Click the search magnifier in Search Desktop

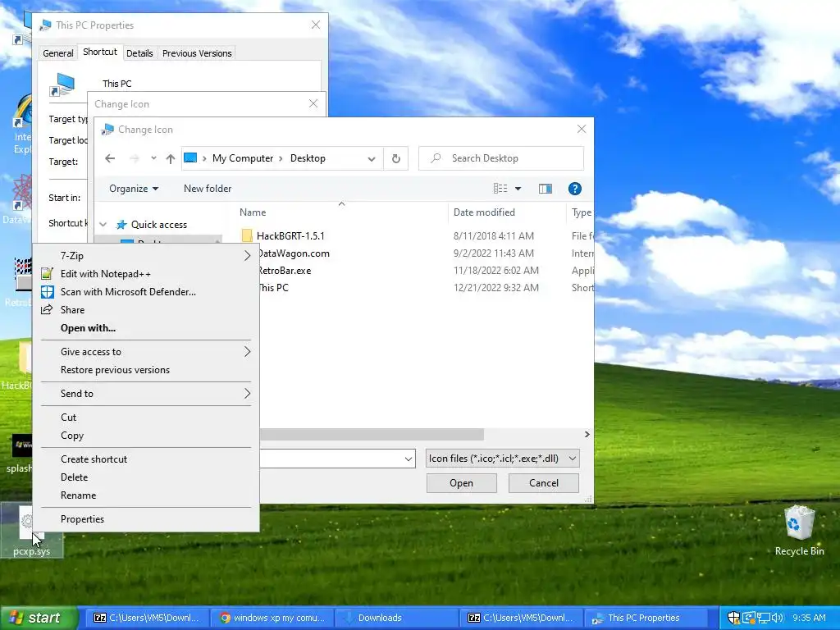(436, 158)
